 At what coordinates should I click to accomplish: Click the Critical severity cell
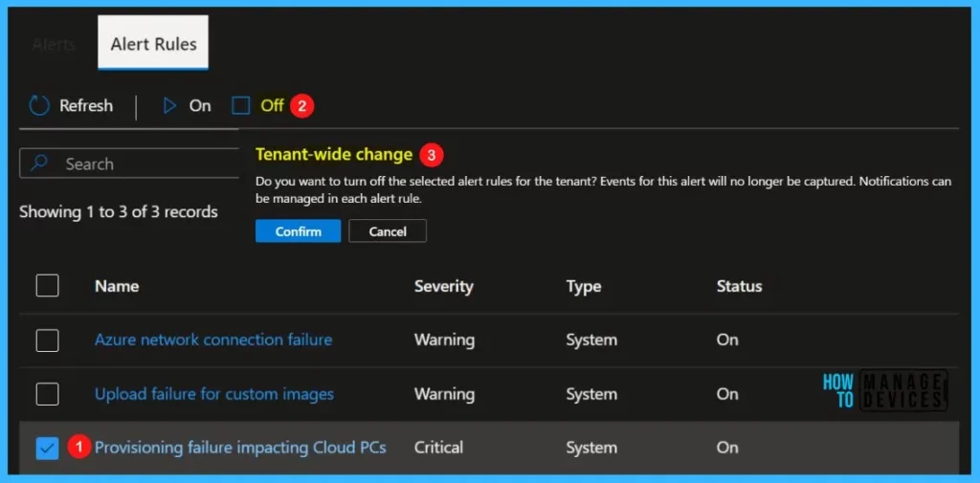(x=438, y=448)
